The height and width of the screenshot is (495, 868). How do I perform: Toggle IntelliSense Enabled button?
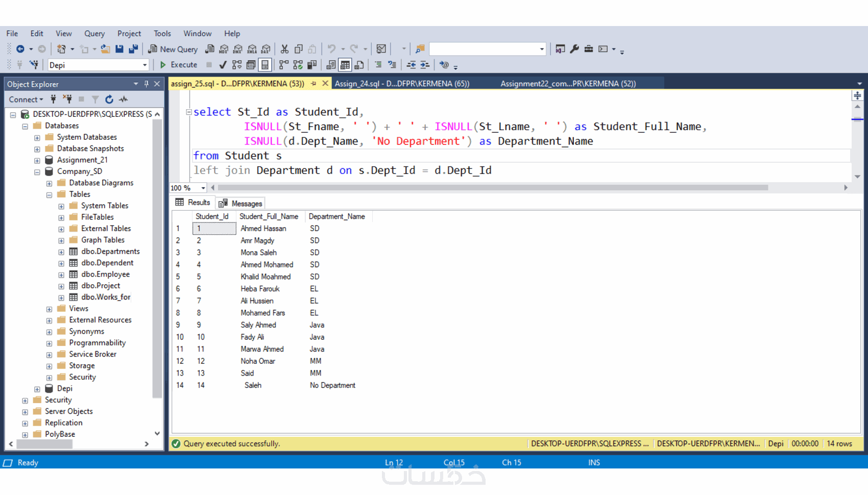point(265,65)
